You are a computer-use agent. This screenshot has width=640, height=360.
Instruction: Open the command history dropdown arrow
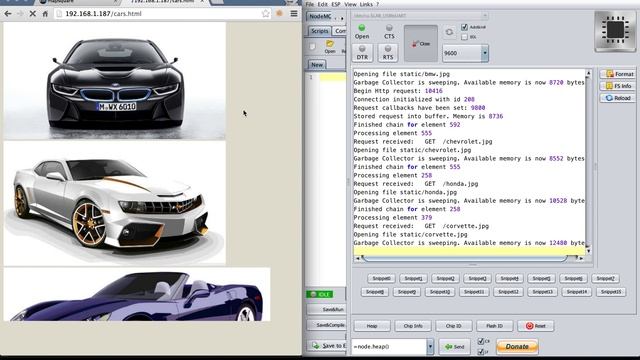coord(430,347)
